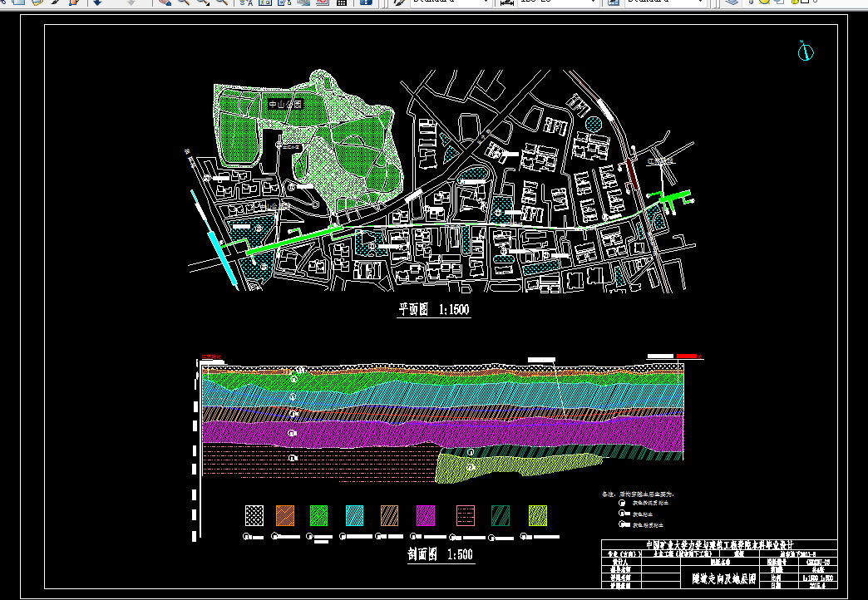This screenshot has height=600, width=868.
Task: Activate the Pan hand tool
Action: tap(163, 2)
